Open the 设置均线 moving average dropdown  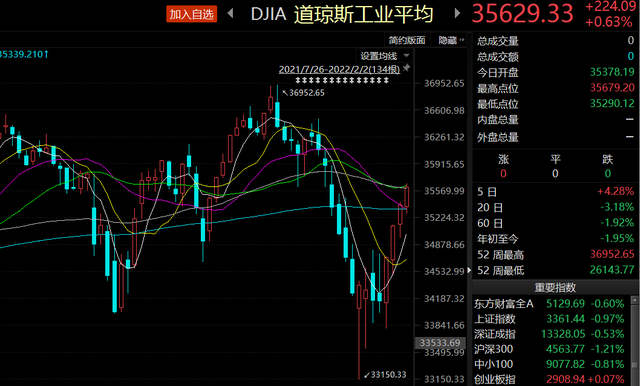(x=384, y=56)
